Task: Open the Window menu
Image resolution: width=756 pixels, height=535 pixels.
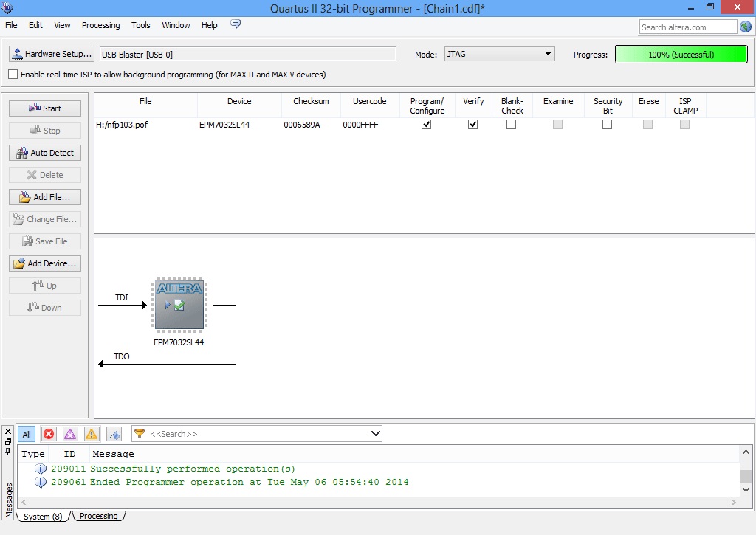Action: 176,25
